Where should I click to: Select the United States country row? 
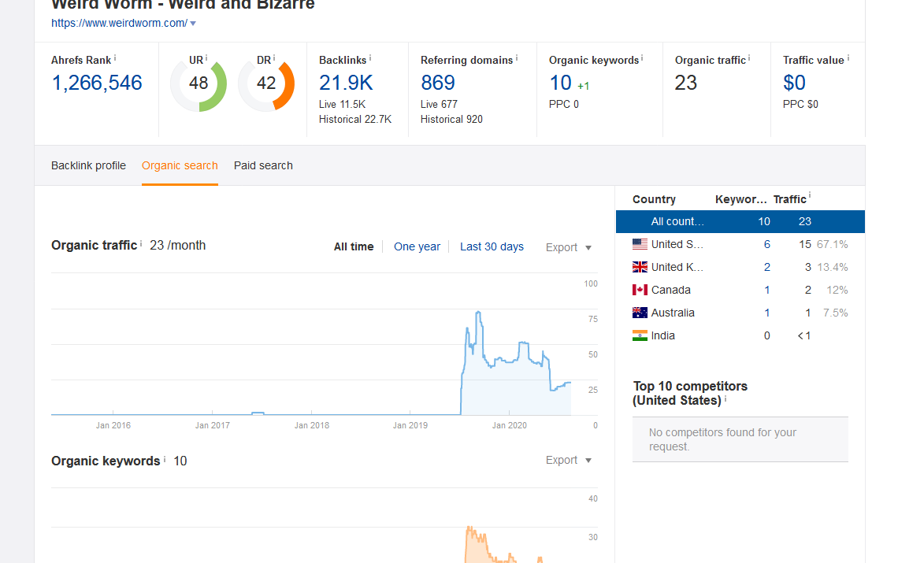740,244
